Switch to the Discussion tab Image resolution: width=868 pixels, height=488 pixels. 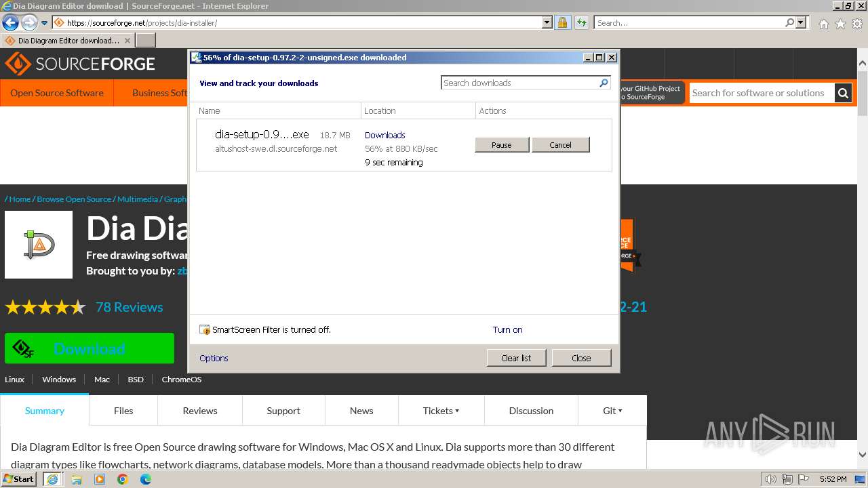click(531, 411)
